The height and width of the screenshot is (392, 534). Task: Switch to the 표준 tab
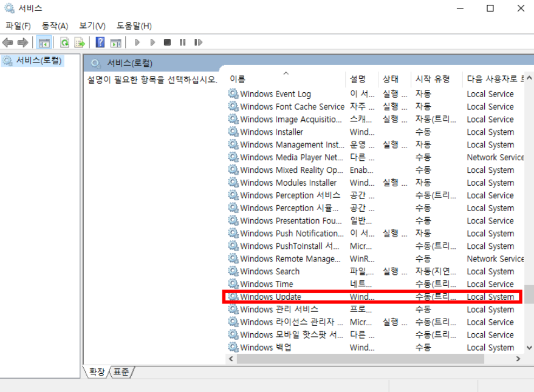122,372
